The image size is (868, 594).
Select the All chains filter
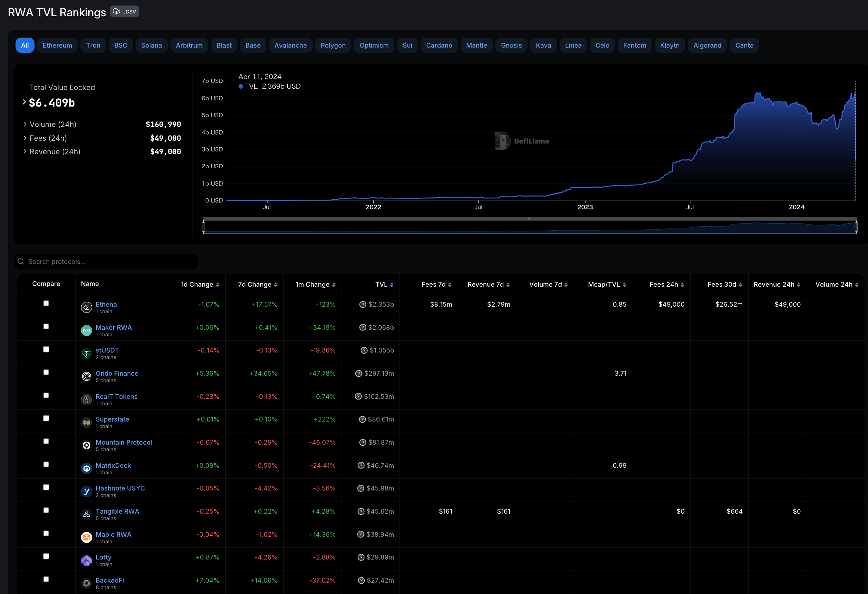coord(25,45)
